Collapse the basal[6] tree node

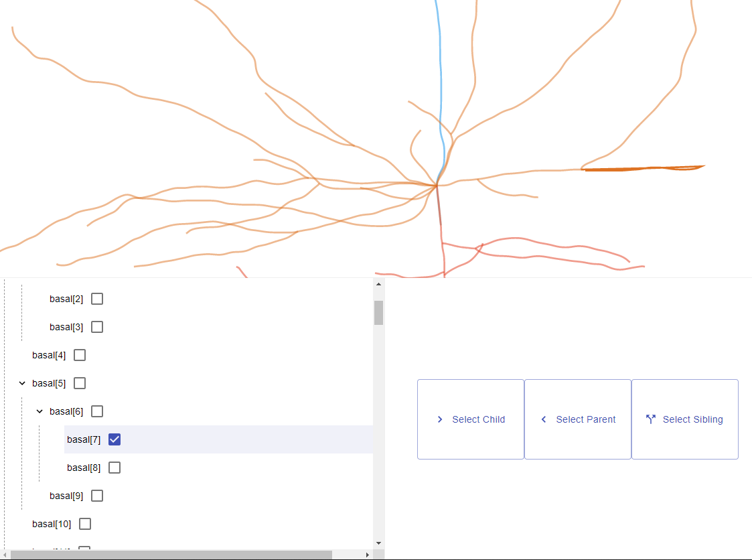click(40, 411)
